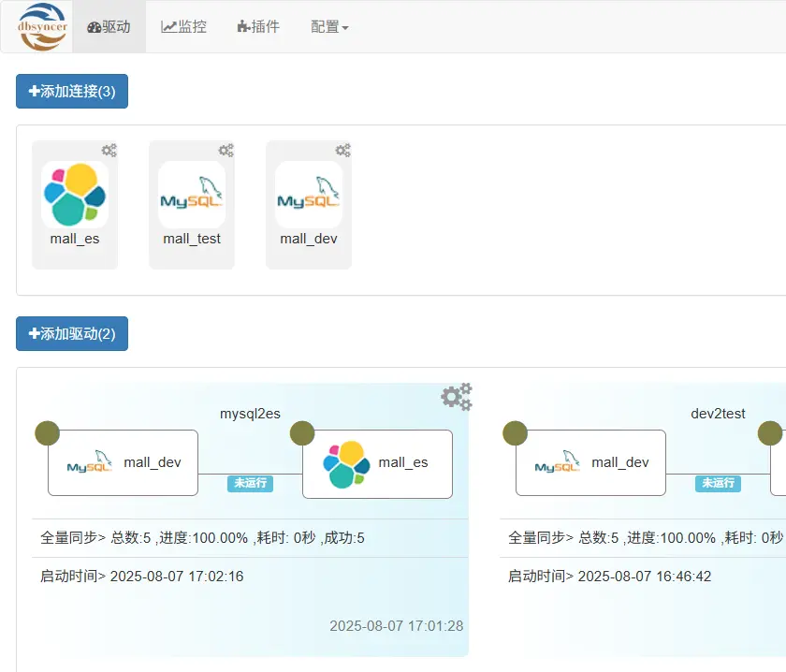The height and width of the screenshot is (672, 786).
Task: Click the gear icon on mall_dev card
Action: (x=343, y=150)
